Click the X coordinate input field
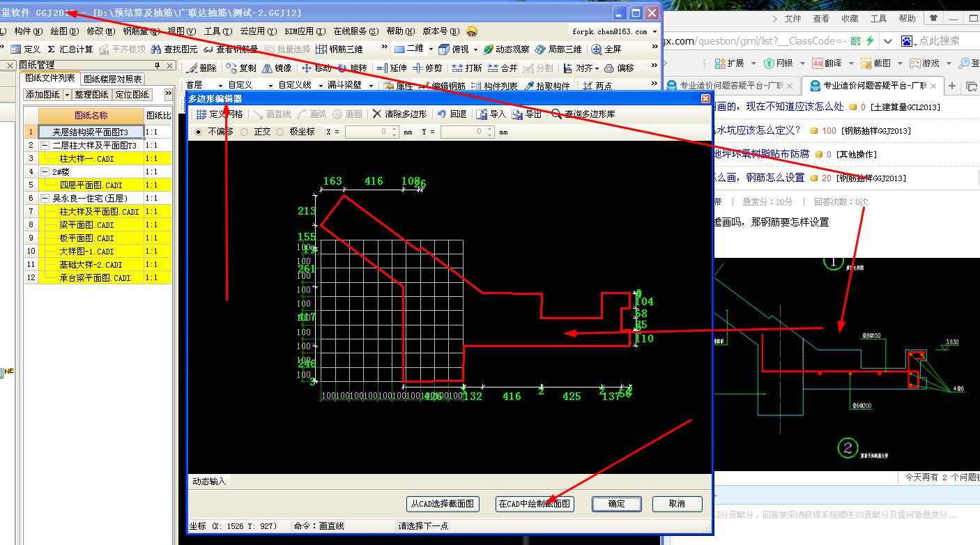Screen dimensions: 980x545 coord(372,132)
